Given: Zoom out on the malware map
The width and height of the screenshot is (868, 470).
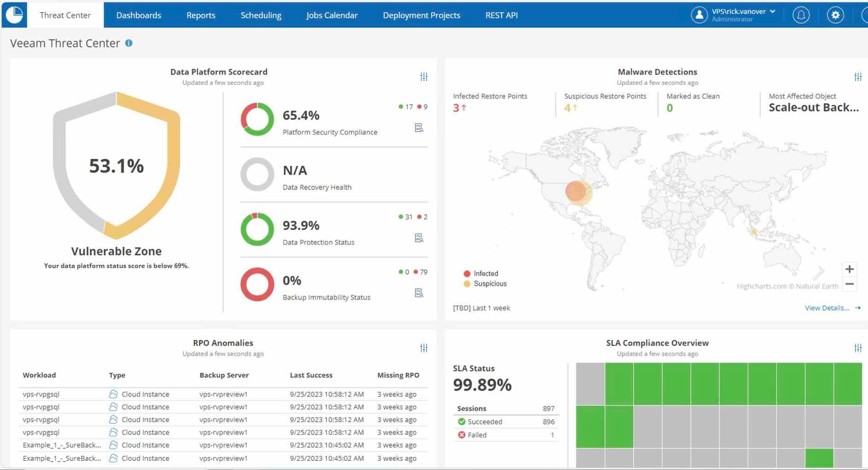Looking at the screenshot, I should [850, 284].
